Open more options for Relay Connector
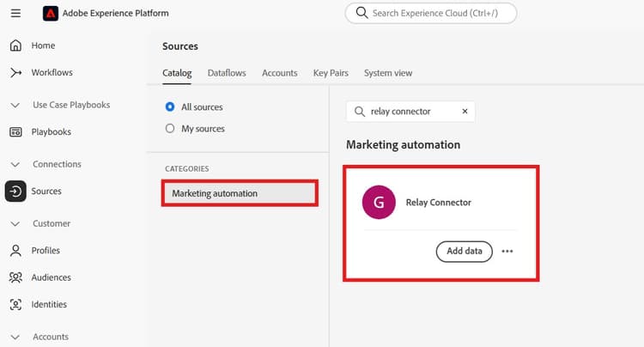Viewport: 644px width, 347px height. 507,252
